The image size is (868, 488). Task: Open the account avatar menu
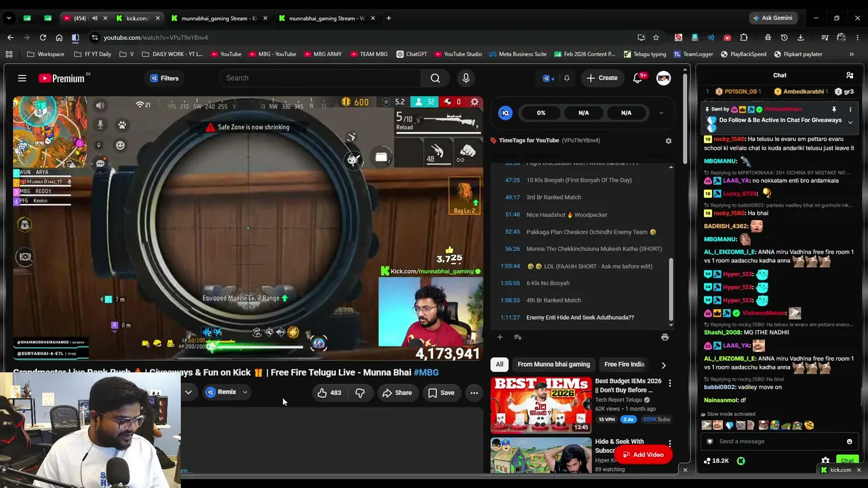click(663, 78)
